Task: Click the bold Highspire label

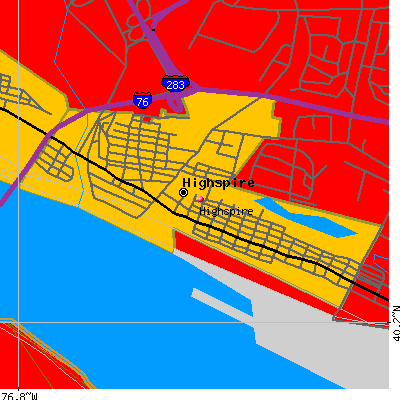Action: point(218,183)
